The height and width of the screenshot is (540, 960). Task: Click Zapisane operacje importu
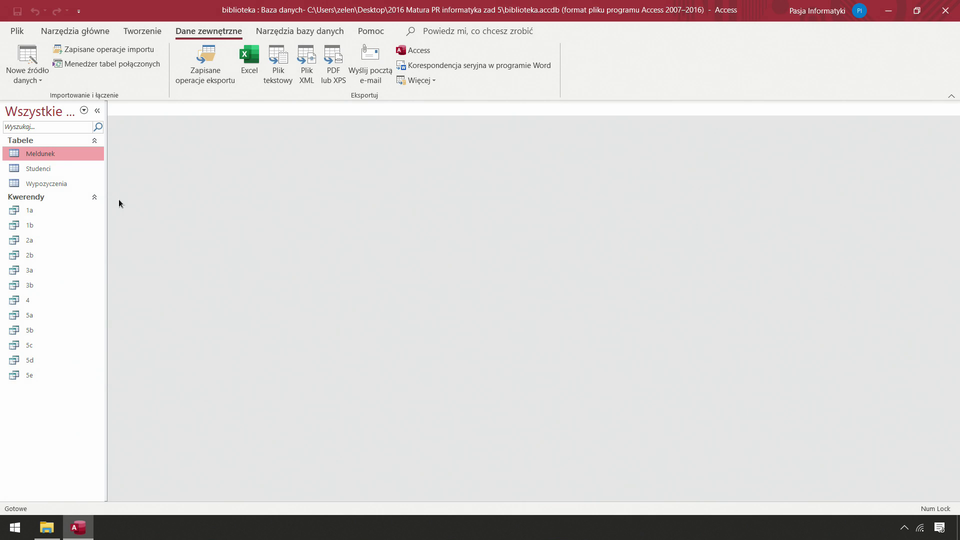(x=104, y=49)
